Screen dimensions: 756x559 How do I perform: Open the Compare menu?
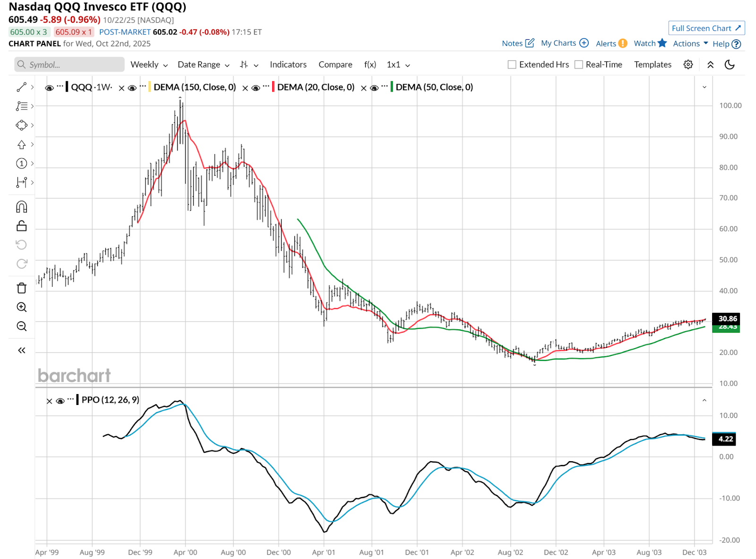[335, 65]
